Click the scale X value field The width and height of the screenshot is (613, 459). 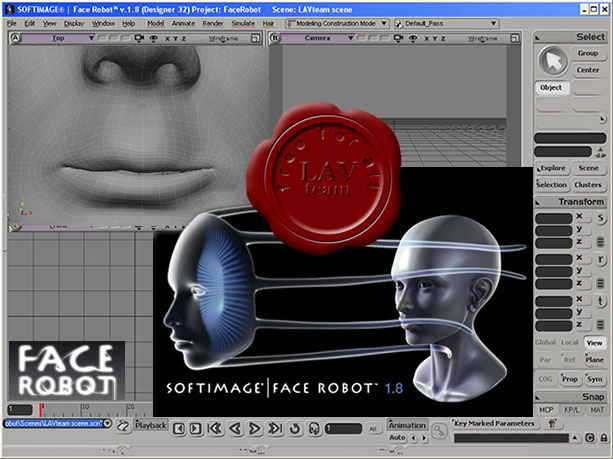(554, 218)
